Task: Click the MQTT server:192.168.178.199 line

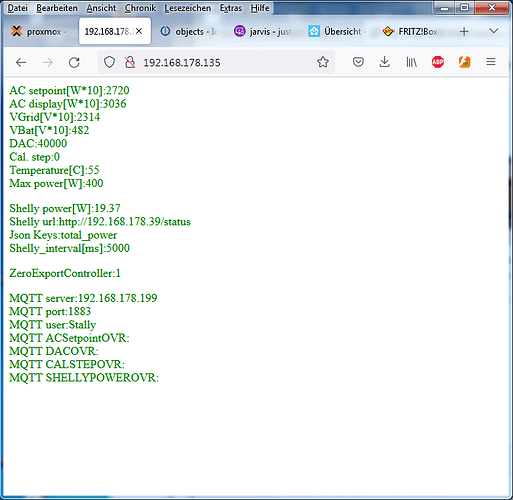Action: (x=83, y=298)
